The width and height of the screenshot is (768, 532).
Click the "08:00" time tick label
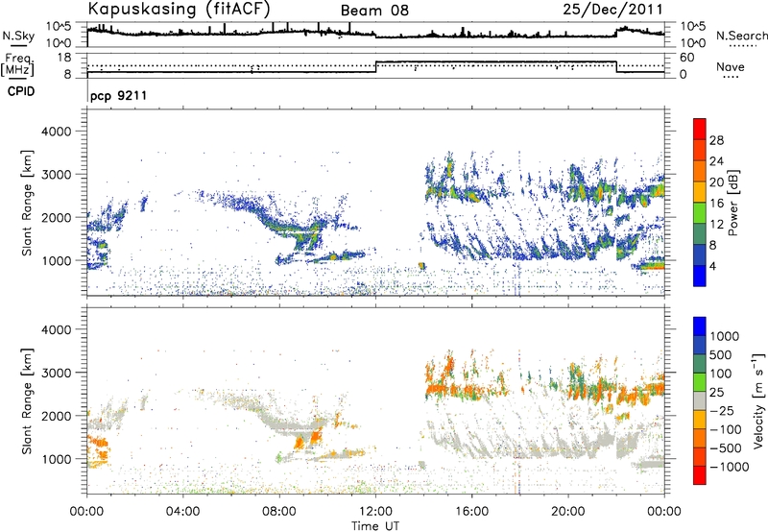coord(279,512)
